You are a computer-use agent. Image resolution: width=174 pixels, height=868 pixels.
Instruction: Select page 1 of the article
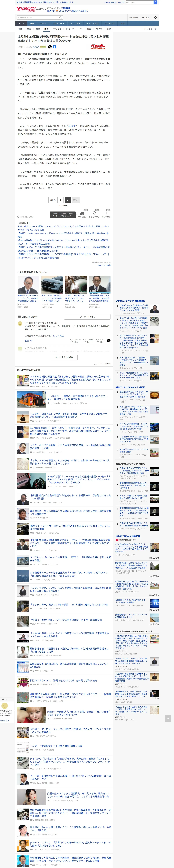pos(60,200)
